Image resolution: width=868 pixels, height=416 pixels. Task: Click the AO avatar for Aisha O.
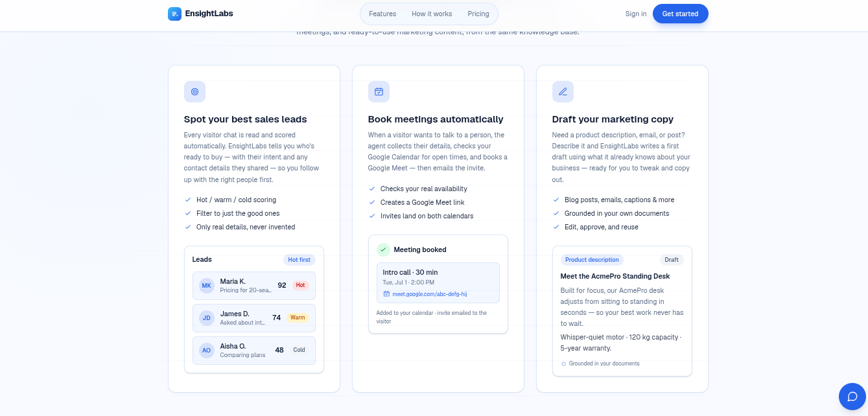tap(206, 351)
